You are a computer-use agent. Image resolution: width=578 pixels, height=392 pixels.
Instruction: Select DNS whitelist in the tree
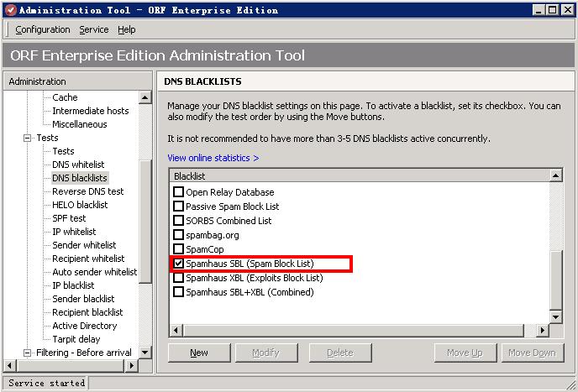(x=78, y=165)
